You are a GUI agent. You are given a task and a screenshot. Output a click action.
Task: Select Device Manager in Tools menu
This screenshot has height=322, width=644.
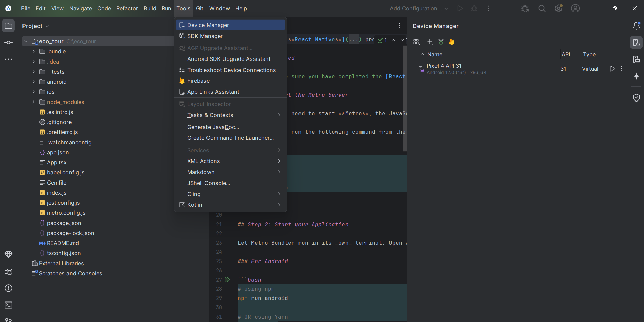(230, 25)
